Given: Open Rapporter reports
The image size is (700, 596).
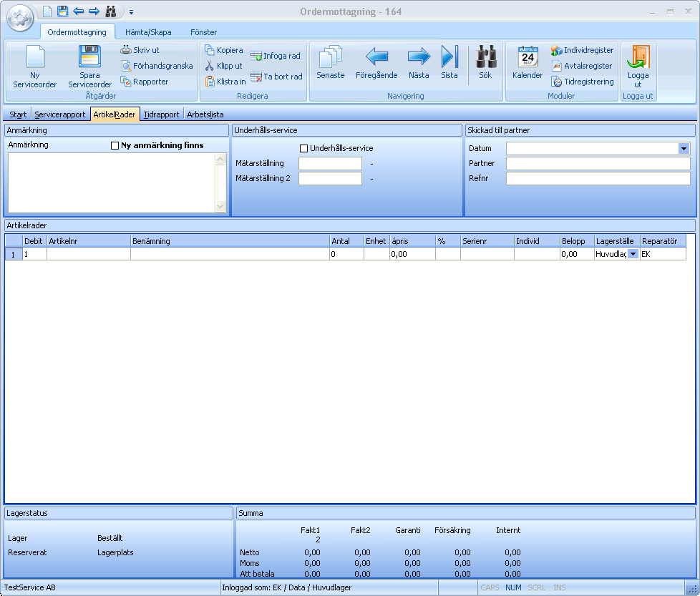Looking at the screenshot, I should coord(145,82).
